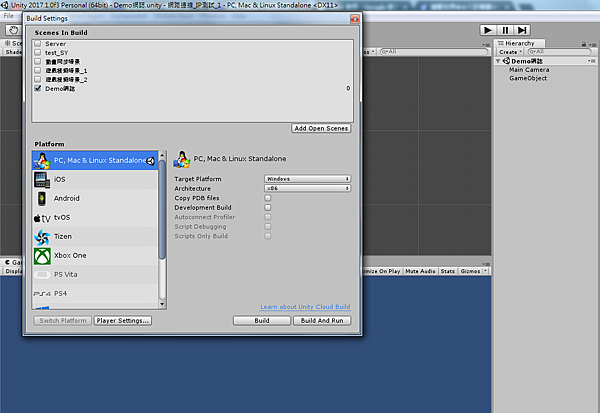Open the Architecture dropdown
Image resolution: width=600 pixels, height=413 pixels.
pos(307,188)
